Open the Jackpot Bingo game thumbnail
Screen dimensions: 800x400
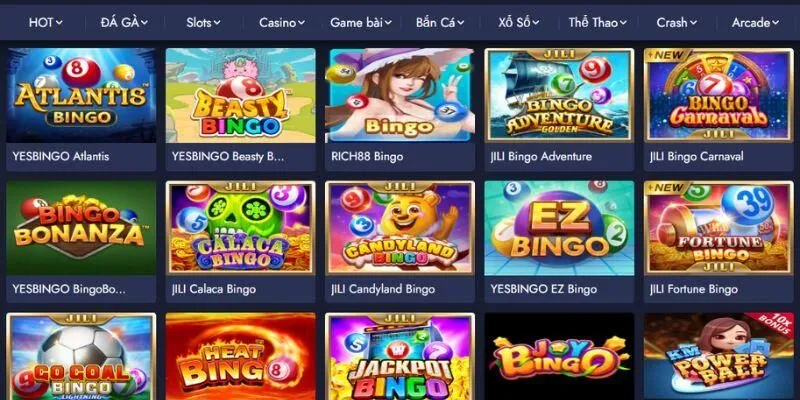click(x=400, y=357)
